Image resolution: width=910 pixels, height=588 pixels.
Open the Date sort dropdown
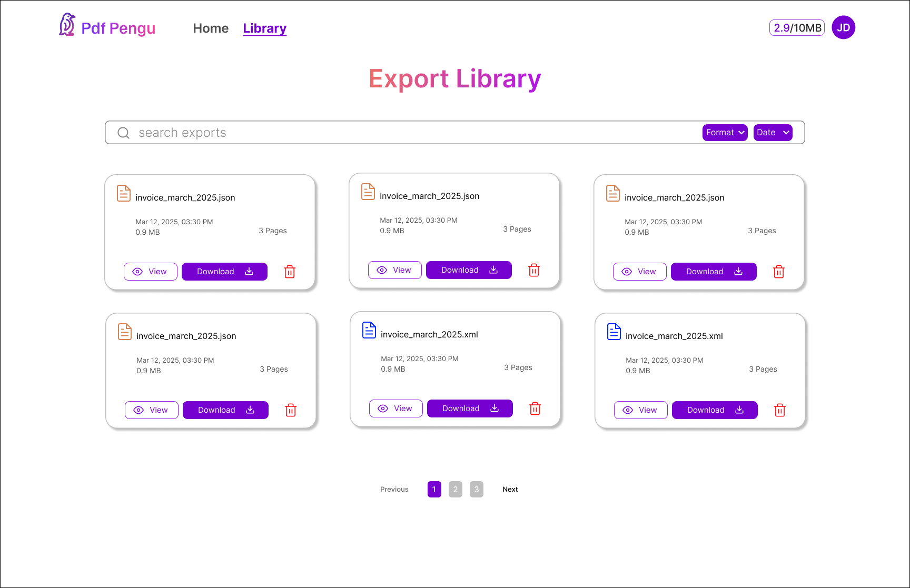pyautogui.click(x=773, y=133)
